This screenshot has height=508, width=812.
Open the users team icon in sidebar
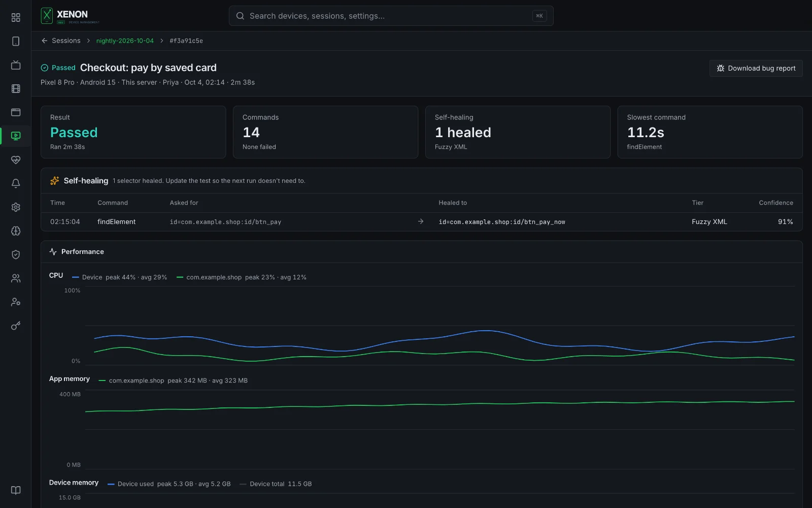tap(16, 278)
